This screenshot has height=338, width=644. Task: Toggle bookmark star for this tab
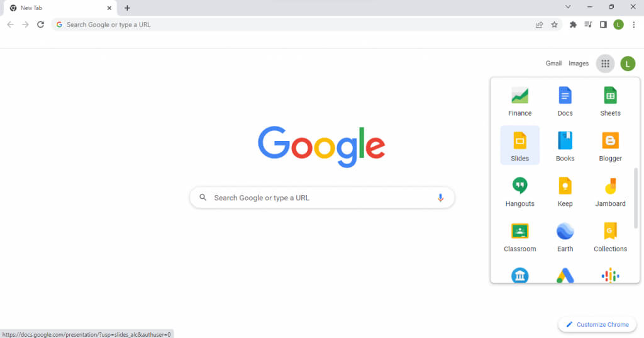pos(554,25)
